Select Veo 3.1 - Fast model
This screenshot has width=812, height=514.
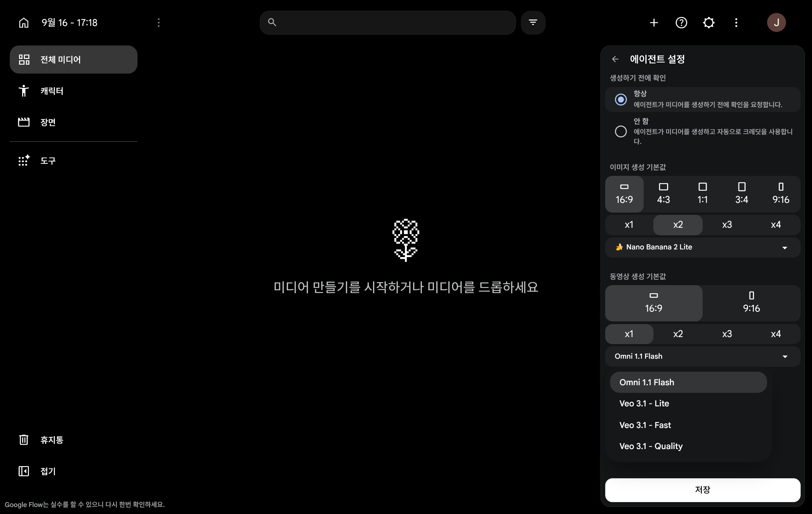pyautogui.click(x=688, y=425)
